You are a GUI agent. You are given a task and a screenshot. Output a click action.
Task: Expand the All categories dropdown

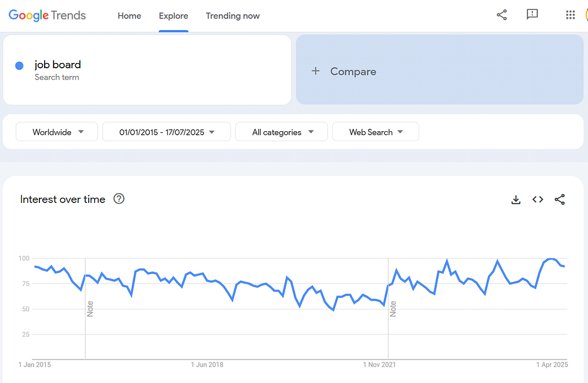281,132
